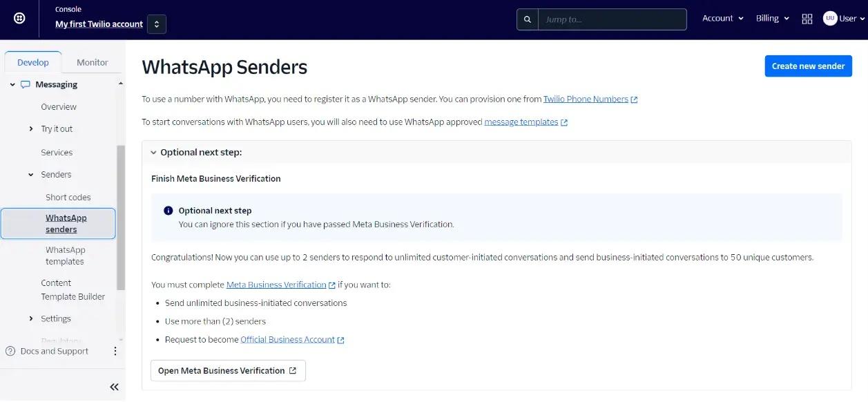Viewport: 868px width, 402px height.
Task: Click the Jump to search field
Action: pos(611,19)
